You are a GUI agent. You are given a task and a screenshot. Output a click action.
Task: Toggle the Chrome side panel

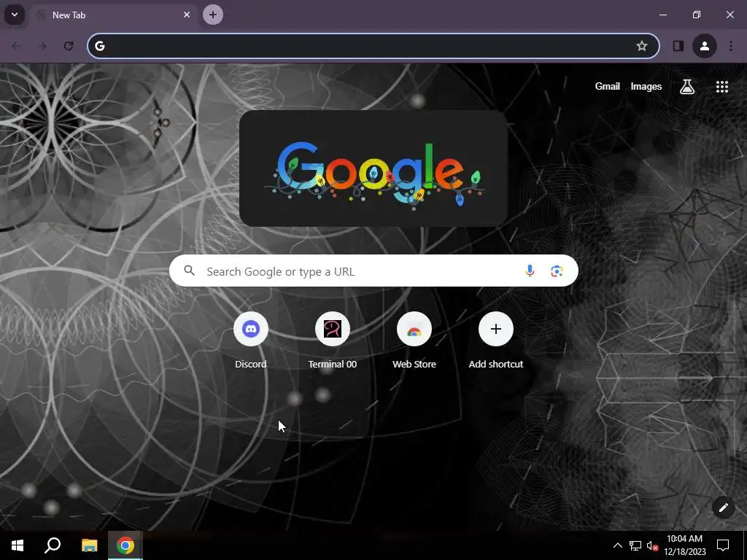678,46
